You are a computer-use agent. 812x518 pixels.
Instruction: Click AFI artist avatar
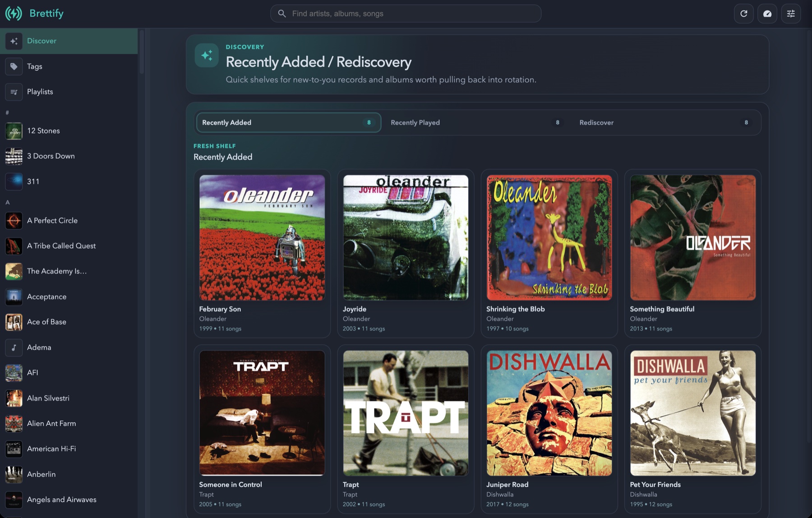tap(14, 373)
